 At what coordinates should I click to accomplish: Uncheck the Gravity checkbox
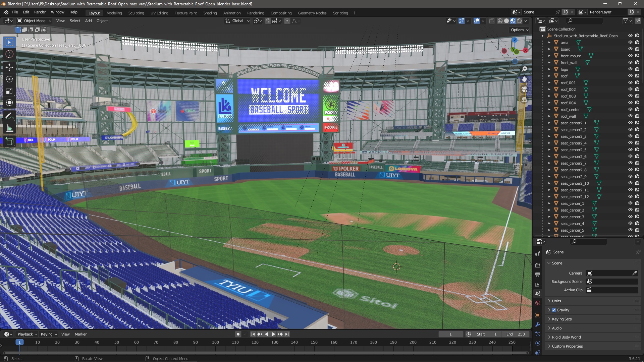pyautogui.click(x=554, y=310)
